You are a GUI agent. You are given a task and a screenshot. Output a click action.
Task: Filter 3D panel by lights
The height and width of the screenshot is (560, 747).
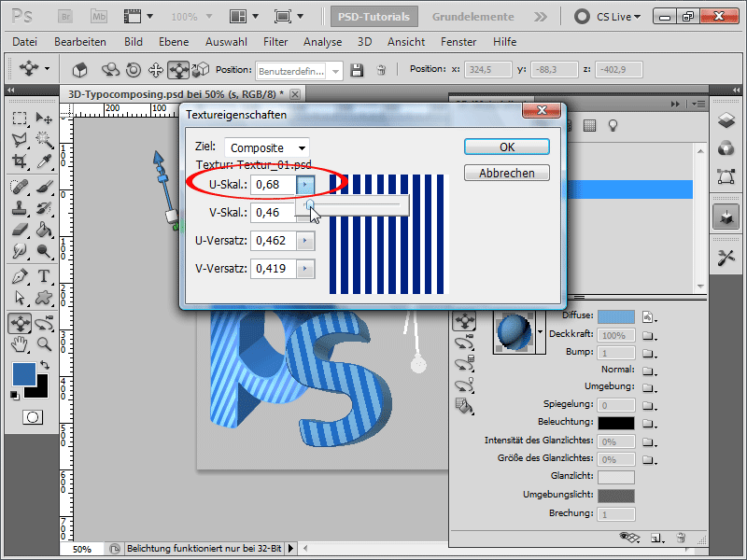pos(613,126)
